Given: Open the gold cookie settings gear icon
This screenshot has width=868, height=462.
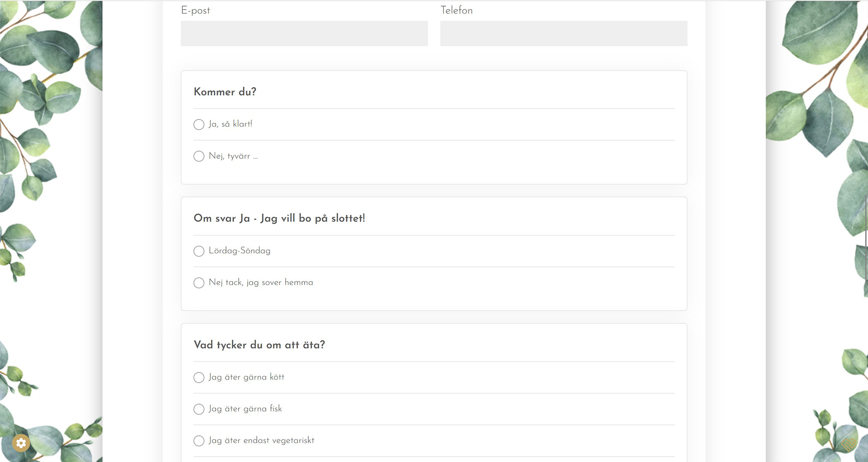Looking at the screenshot, I should coord(21,443).
